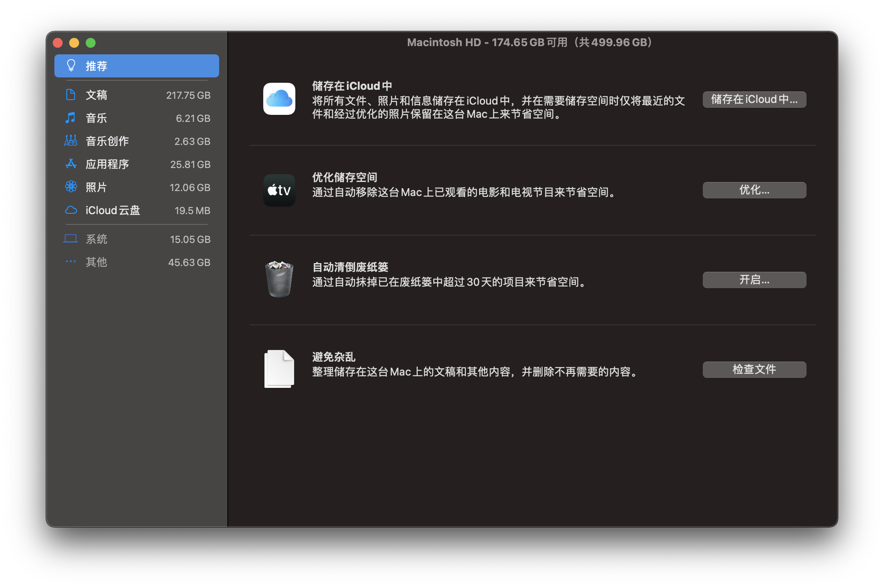Click the 其他 ellipsis icon in sidebar
The image size is (884, 588).
coord(71,262)
